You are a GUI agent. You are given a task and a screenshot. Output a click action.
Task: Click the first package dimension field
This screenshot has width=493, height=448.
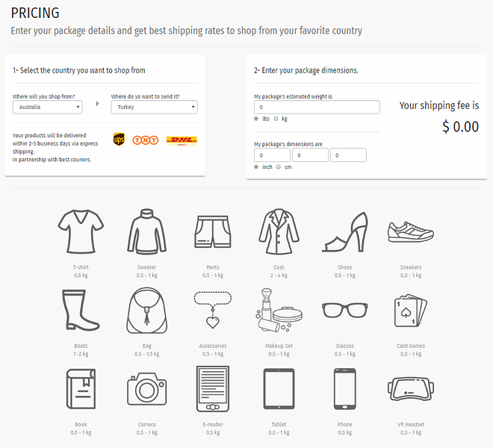point(272,155)
